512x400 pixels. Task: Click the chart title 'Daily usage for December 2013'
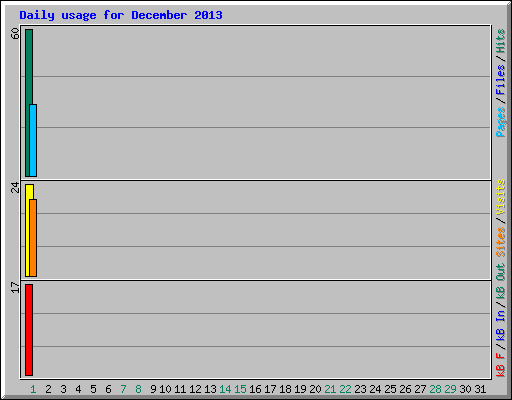(121, 15)
